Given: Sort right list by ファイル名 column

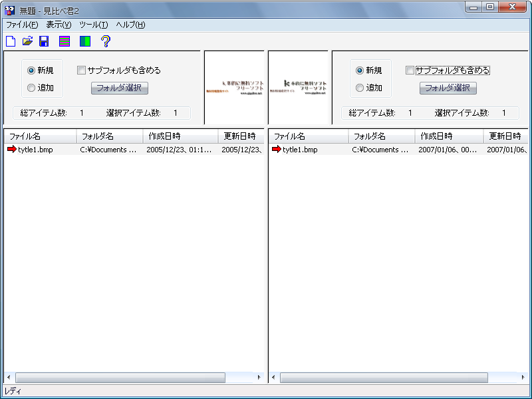Looking at the screenshot, I should point(309,136).
